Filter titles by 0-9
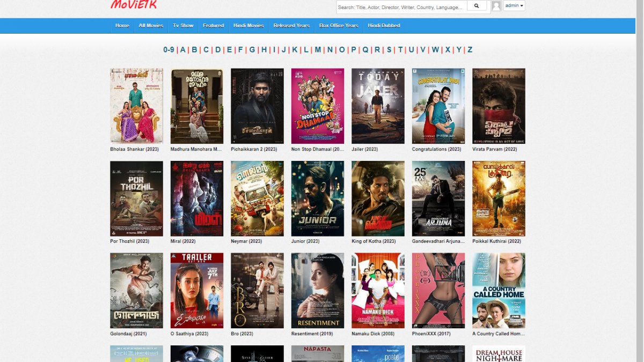The width and height of the screenshot is (644, 362). pyautogui.click(x=169, y=50)
